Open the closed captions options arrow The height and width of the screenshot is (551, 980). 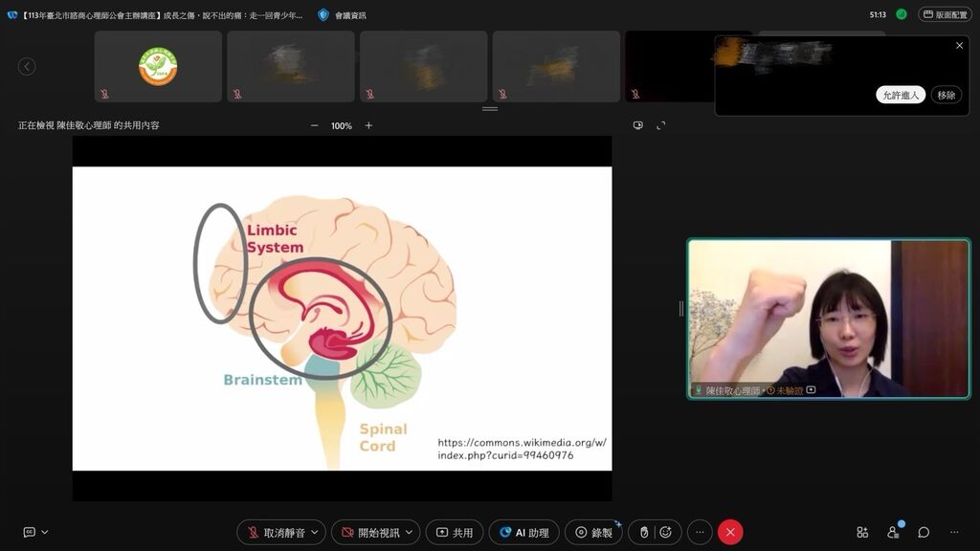coord(45,532)
